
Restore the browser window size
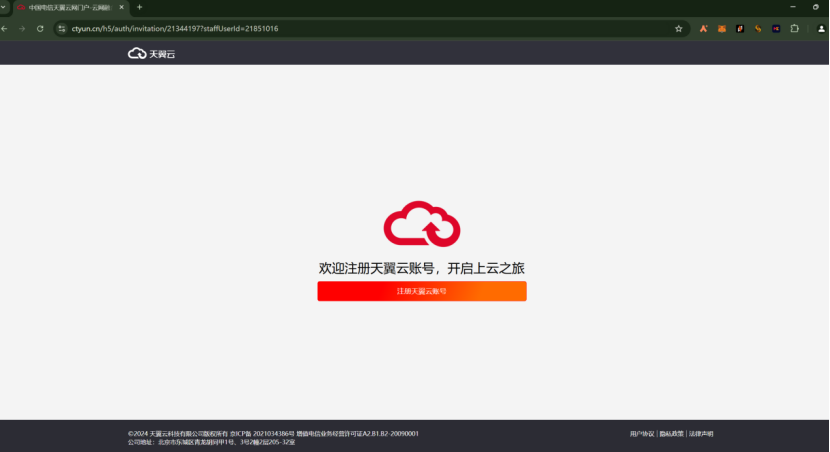pos(816,7)
